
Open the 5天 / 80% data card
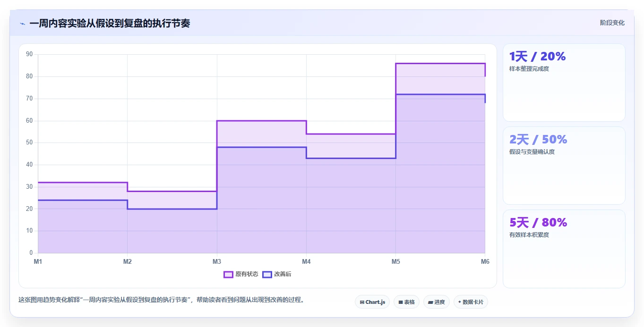(564, 249)
